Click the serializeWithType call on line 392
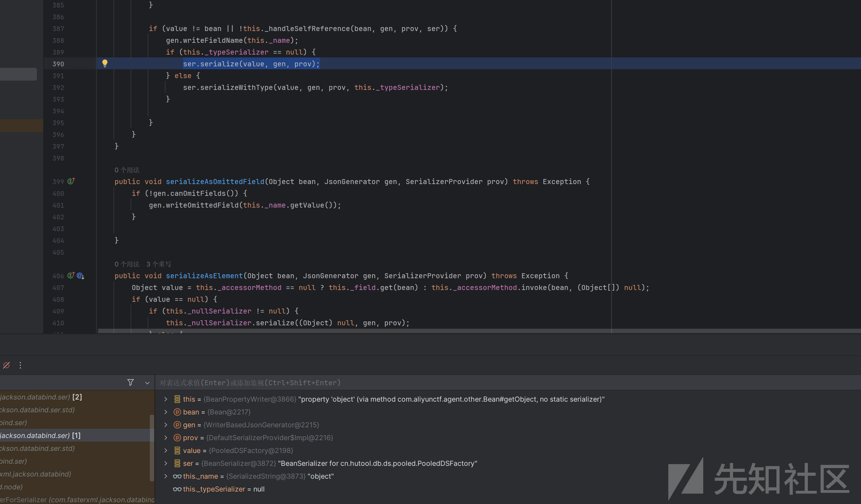 tap(315, 87)
